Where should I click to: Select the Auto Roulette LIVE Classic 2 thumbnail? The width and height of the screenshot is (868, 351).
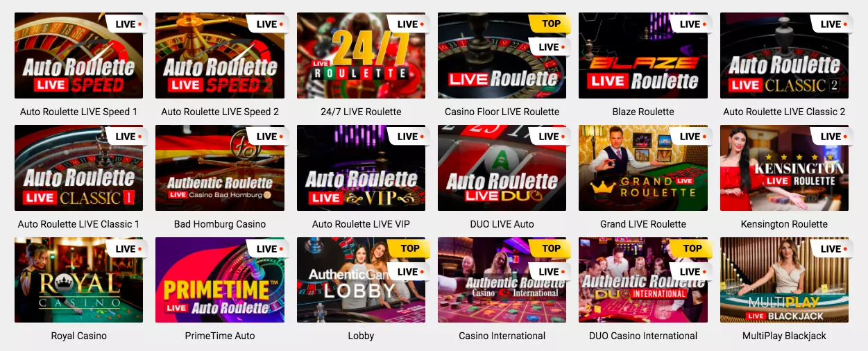(x=784, y=55)
